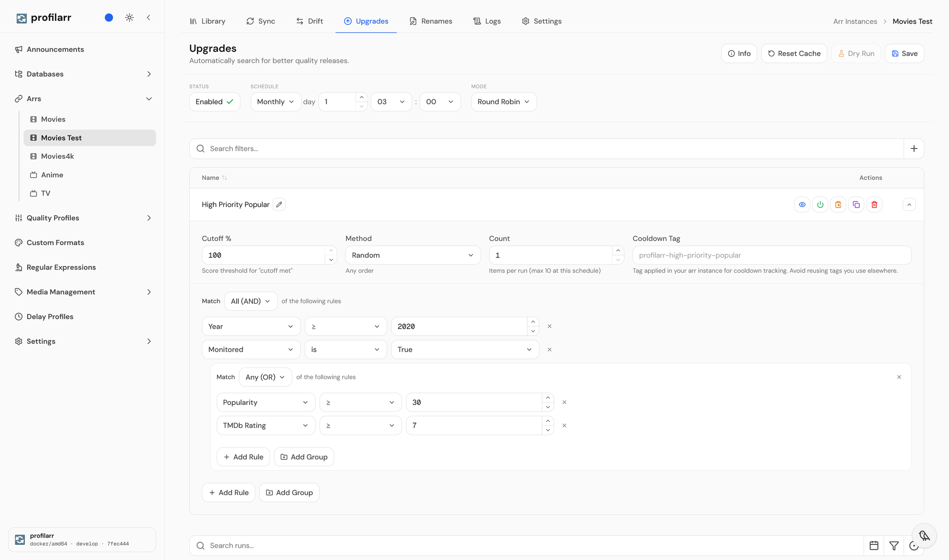The height and width of the screenshot is (560, 949).
Task: Open the Logs tab
Action: 487,21
